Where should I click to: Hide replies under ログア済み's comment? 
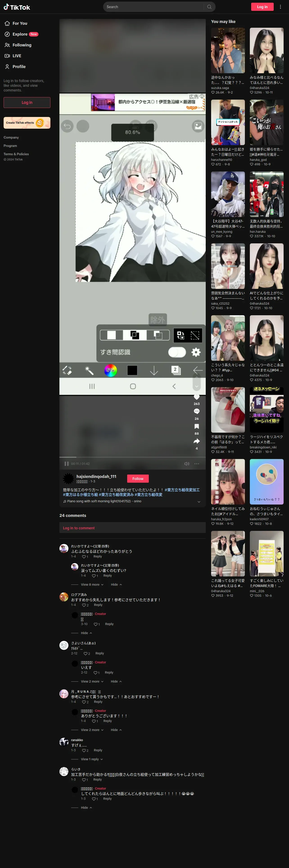pos(86,633)
